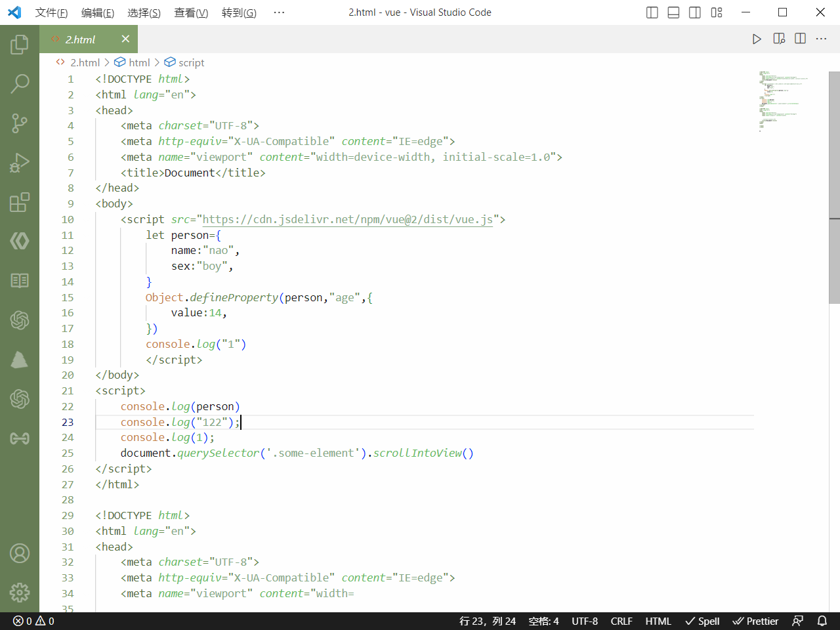
Task: Open the book-shaped icon in activity bar
Action: click(20, 281)
